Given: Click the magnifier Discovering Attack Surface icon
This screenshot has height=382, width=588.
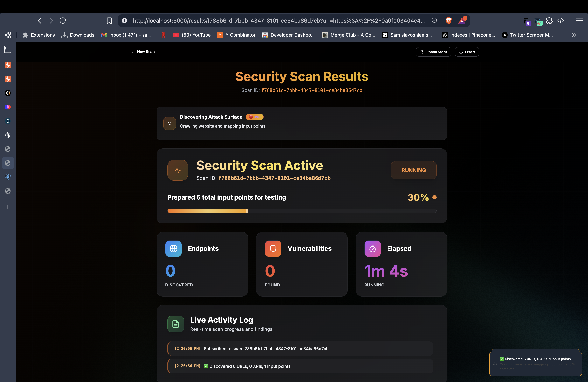Looking at the screenshot, I should 170,124.
